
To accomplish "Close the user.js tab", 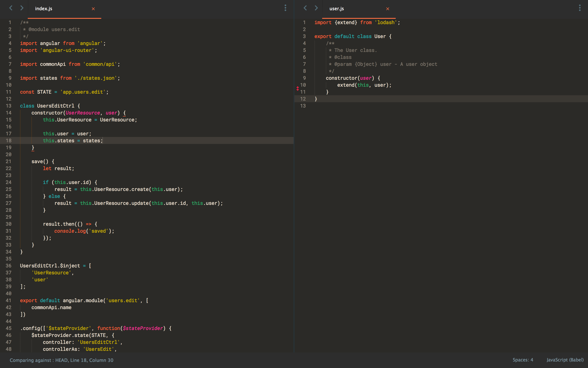I will pyautogui.click(x=388, y=9).
